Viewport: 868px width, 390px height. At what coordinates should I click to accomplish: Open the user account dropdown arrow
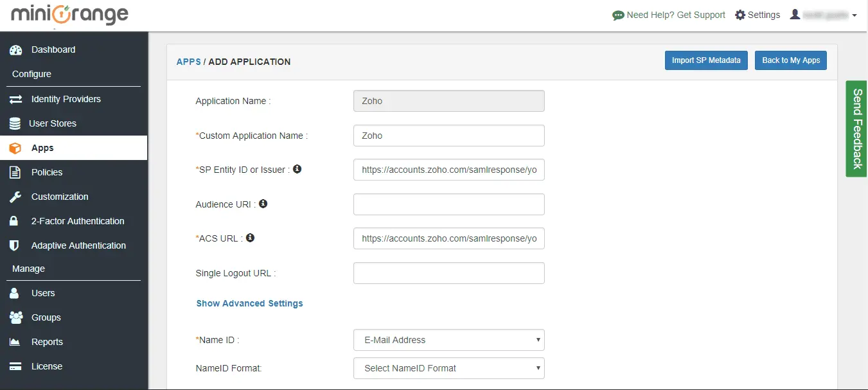click(x=854, y=15)
